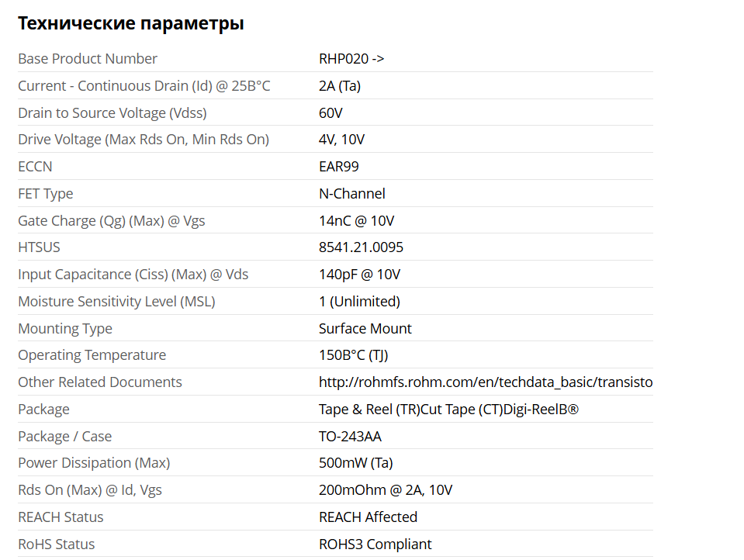This screenshot has height=560, width=744.
Task: Select the Base Product Number label
Action: tap(88, 59)
